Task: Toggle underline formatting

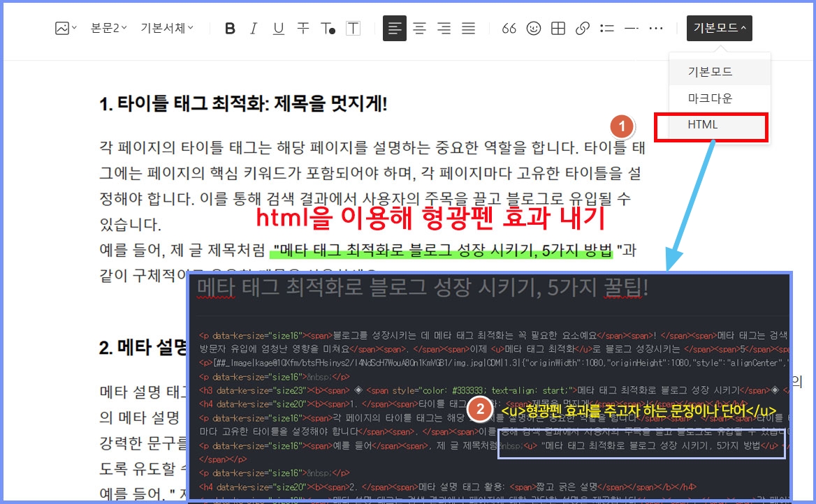Action: click(x=279, y=29)
